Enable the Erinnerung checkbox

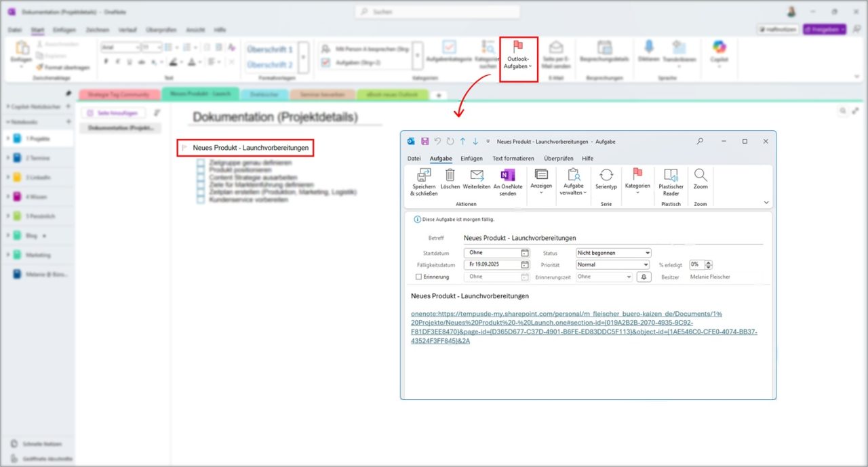pyautogui.click(x=418, y=277)
